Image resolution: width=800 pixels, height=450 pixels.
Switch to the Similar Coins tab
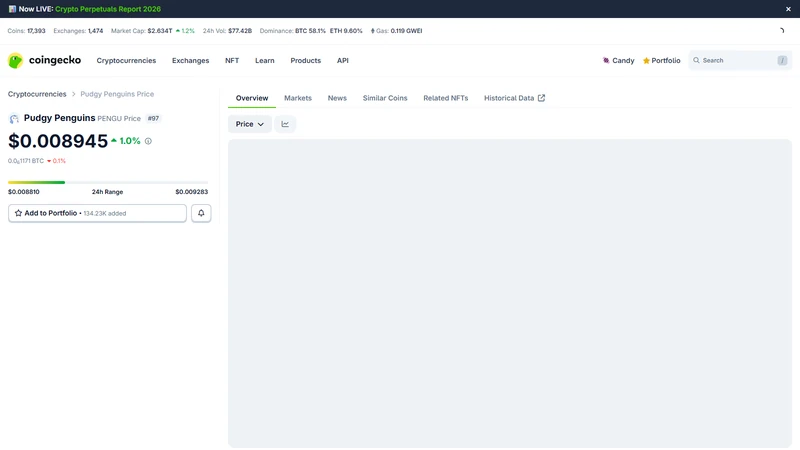coord(385,98)
